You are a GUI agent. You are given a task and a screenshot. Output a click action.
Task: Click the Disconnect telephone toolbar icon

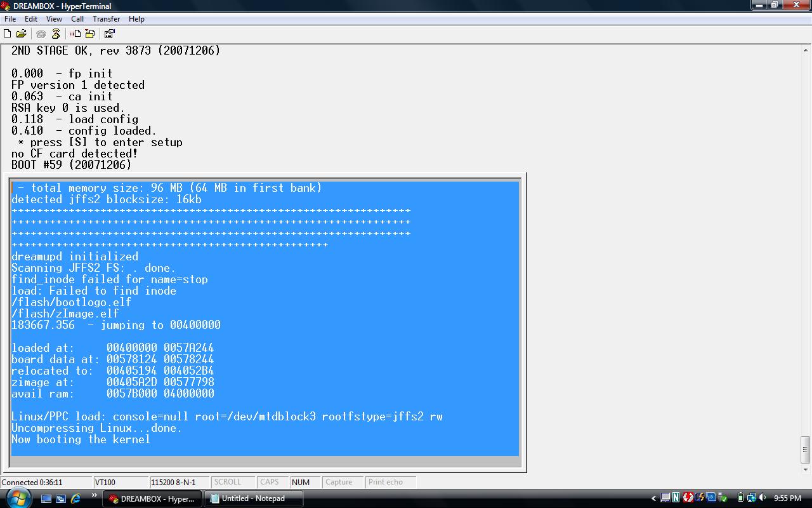click(56, 34)
